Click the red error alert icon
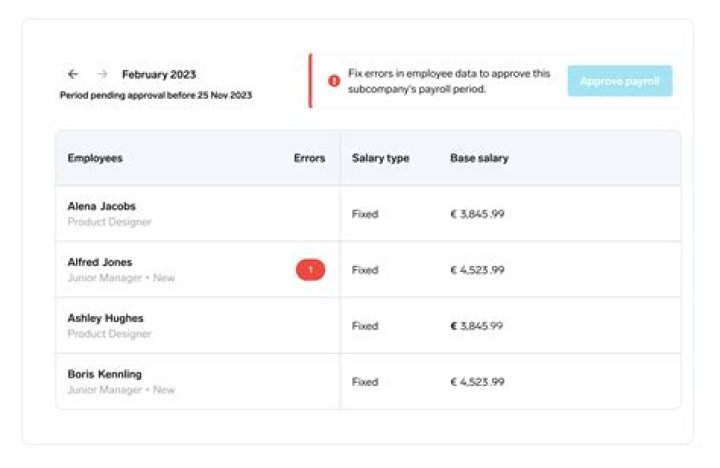The height and width of the screenshot is (468, 720). tap(334, 81)
